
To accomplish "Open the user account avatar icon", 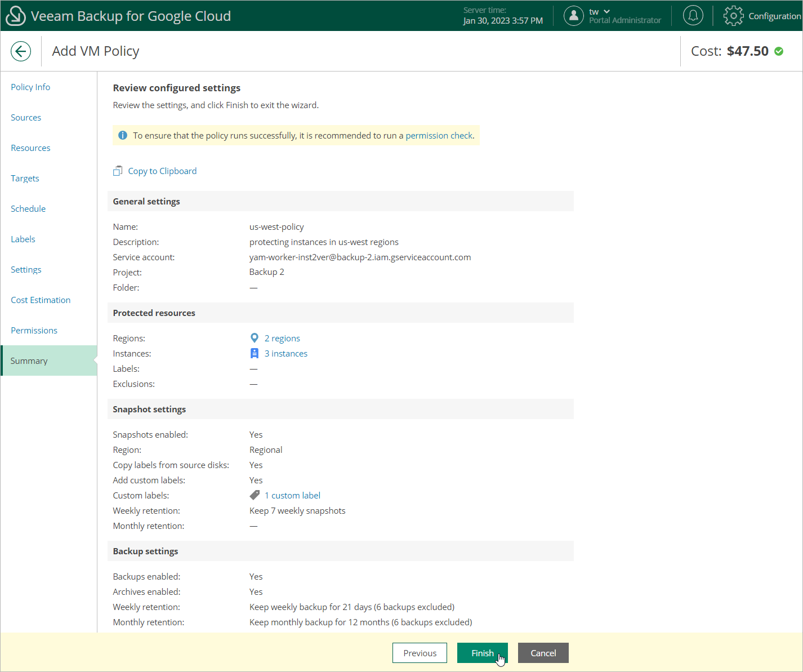I will [573, 16].
